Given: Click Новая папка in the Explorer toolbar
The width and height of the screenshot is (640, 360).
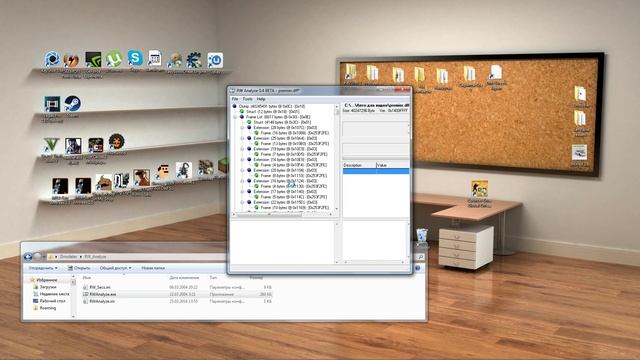Looking at the screenshot, I should [x=153, y=268].
